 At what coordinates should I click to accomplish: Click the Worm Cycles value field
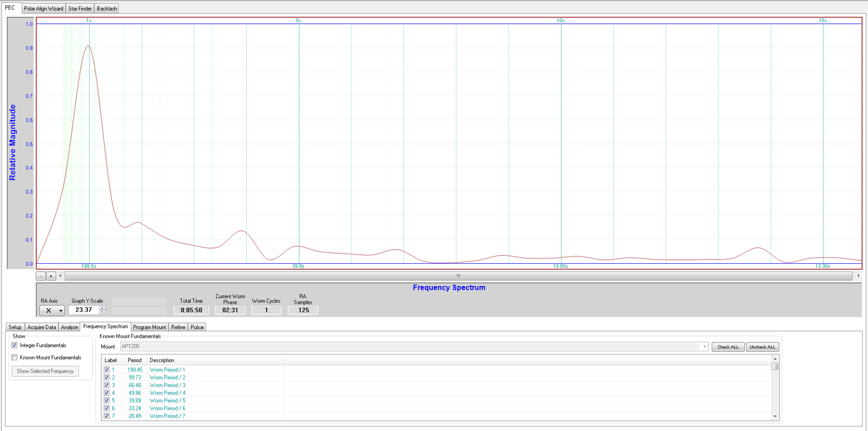point(266,310)
